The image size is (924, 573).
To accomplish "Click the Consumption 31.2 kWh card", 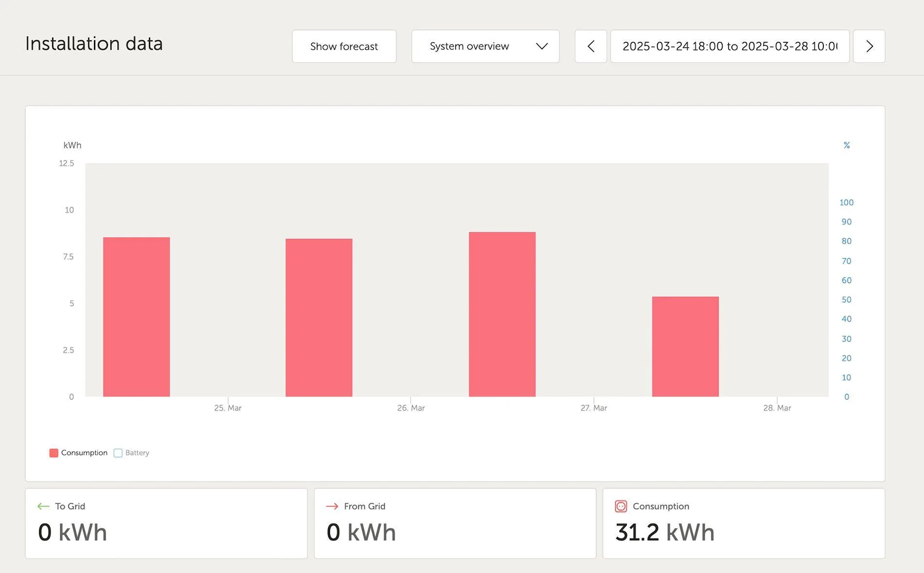I will (x=744, y=523).
